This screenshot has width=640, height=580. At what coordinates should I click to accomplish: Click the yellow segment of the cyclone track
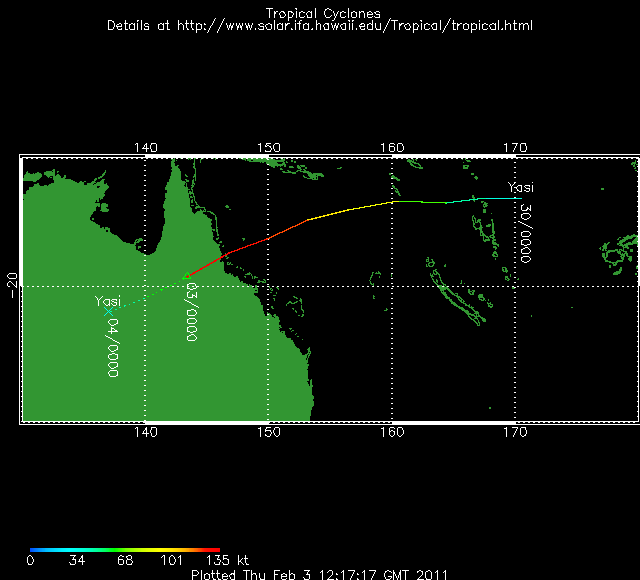tap(349, 210)
